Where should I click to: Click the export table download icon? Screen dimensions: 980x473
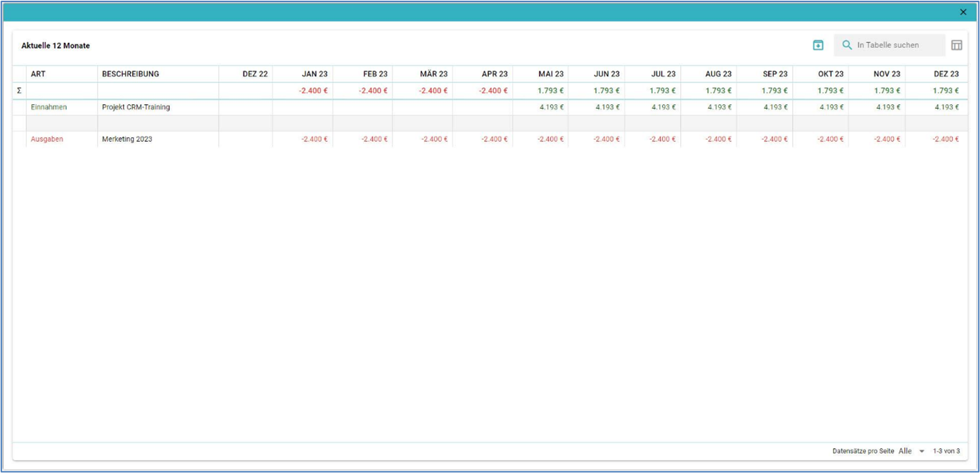817,45
